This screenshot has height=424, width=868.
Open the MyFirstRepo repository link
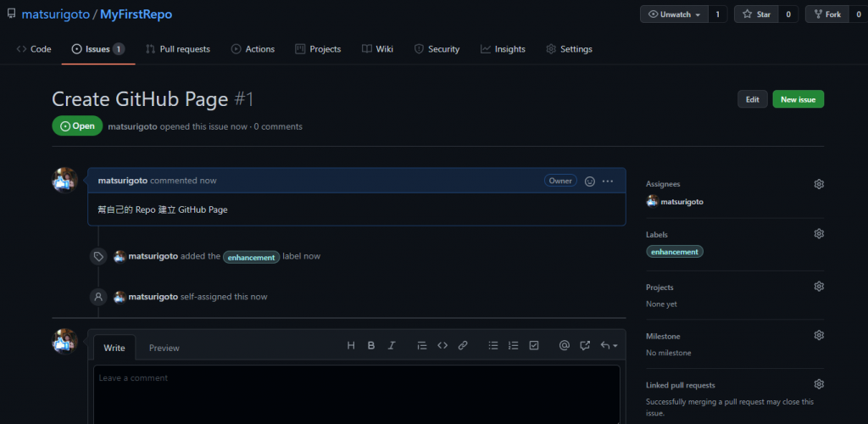[x=136, y=14]
